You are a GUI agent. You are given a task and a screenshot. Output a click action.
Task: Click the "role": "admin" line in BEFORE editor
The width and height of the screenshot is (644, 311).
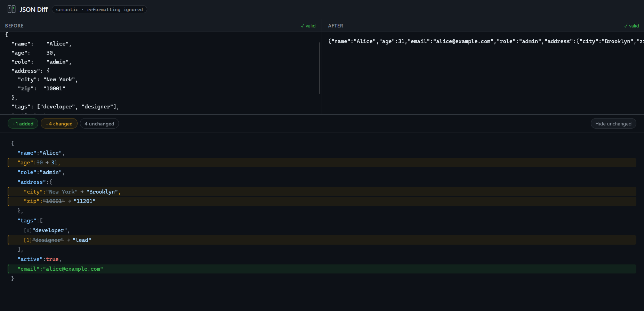[41, 62]
